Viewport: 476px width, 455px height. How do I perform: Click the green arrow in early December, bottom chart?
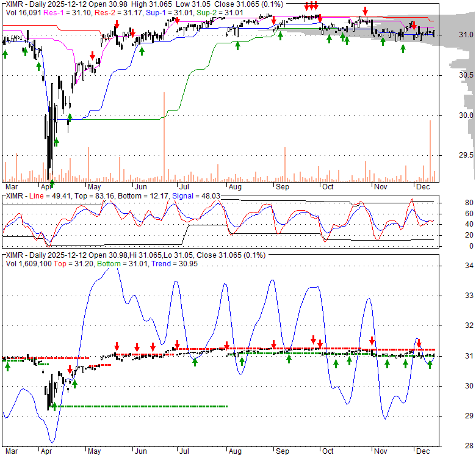pyautogui.click(x=430, y=365)
